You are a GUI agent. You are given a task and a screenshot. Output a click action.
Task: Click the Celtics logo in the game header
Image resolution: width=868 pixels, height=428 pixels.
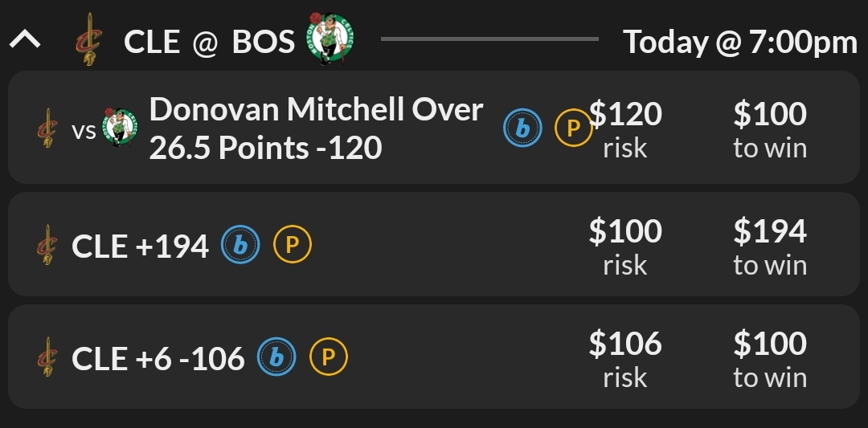330,39
